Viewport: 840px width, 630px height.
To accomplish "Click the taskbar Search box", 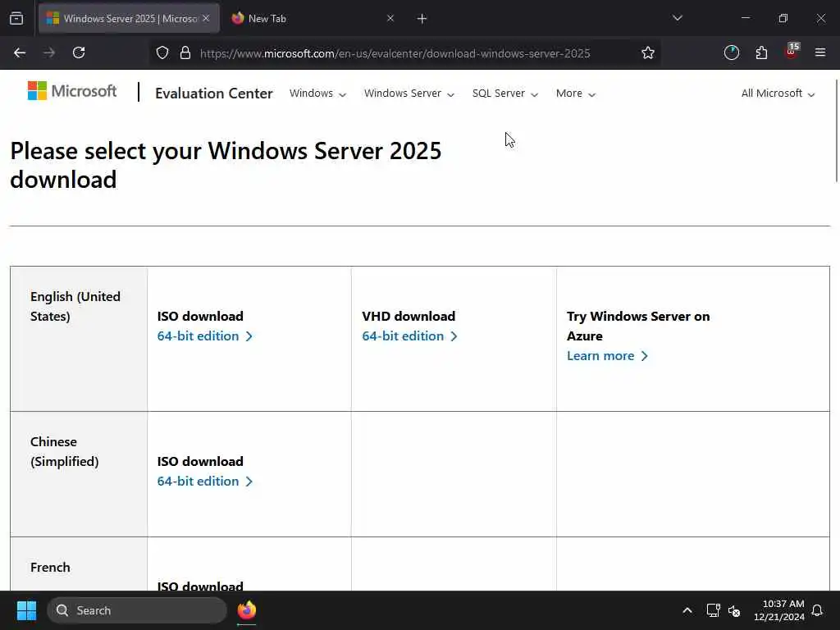I will pyautogui.click(x=137, y=610).
